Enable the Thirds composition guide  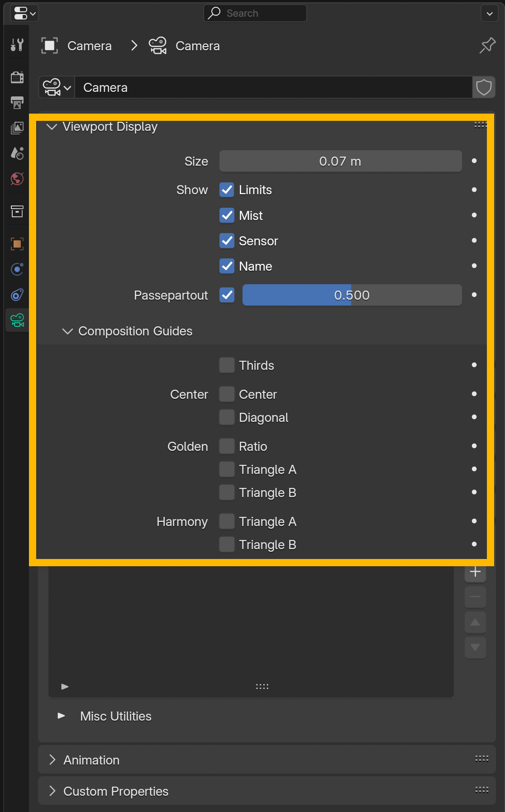(x=227, y=365)
